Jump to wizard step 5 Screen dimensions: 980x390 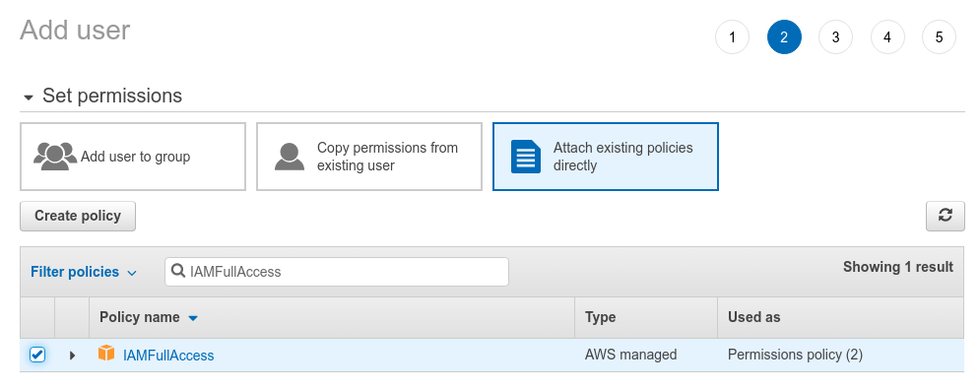click(939, 37)
